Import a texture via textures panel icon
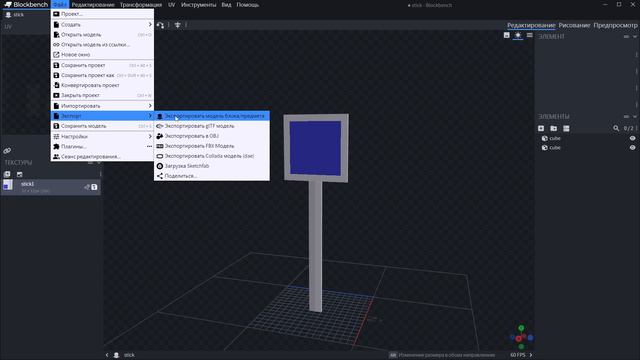The width and height of the screenshot is (640, 360). point(7,174)
